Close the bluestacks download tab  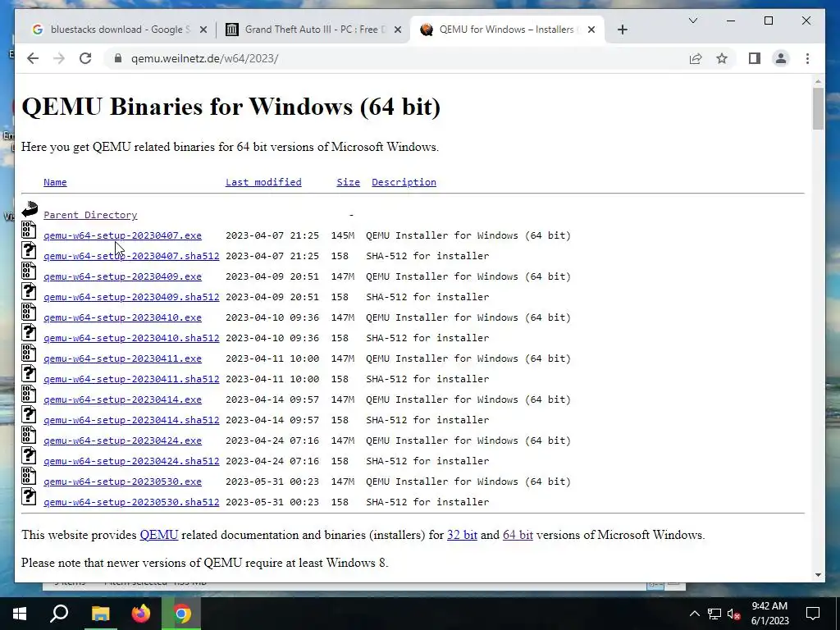(x=203, y=30)
